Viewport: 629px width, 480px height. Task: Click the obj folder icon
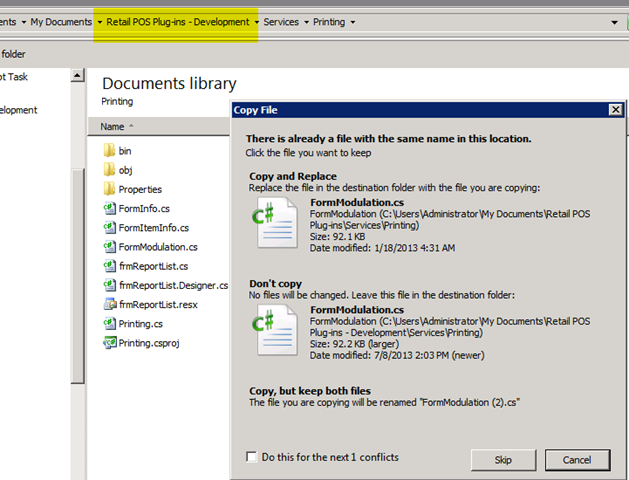[110, 170]
